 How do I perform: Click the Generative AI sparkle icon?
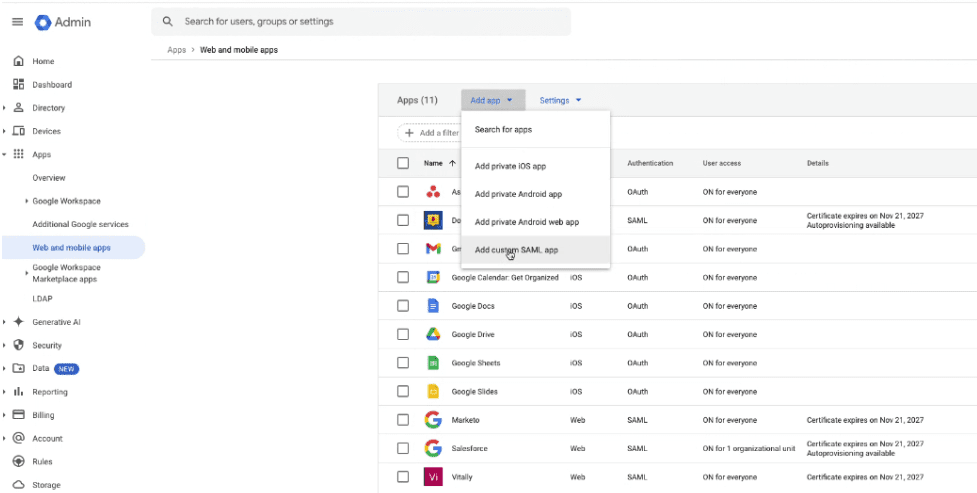[19, 322]
